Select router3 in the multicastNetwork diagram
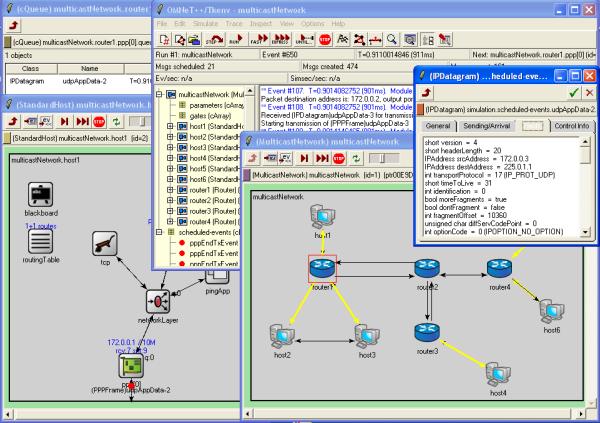600x423 pixels. tap(427, 333)
